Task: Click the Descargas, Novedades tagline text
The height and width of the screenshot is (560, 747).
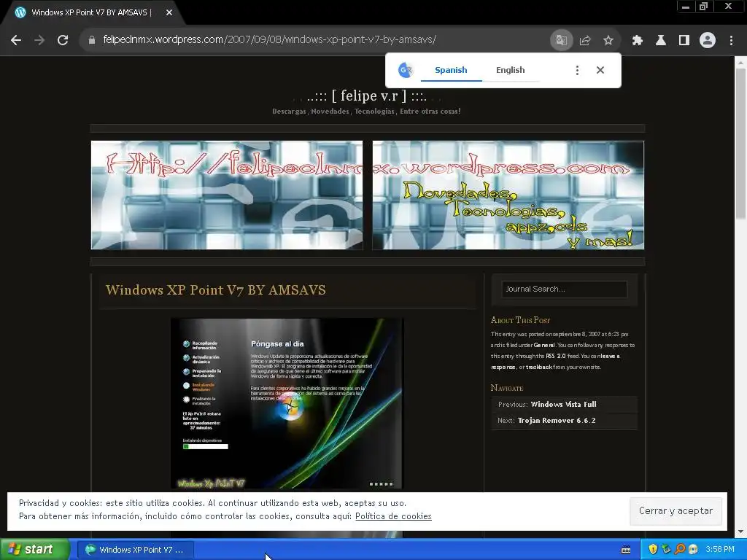Action: 366,112
